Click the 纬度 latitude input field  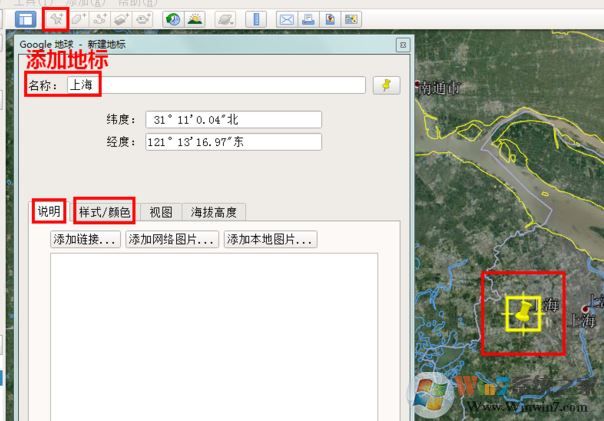233,120
